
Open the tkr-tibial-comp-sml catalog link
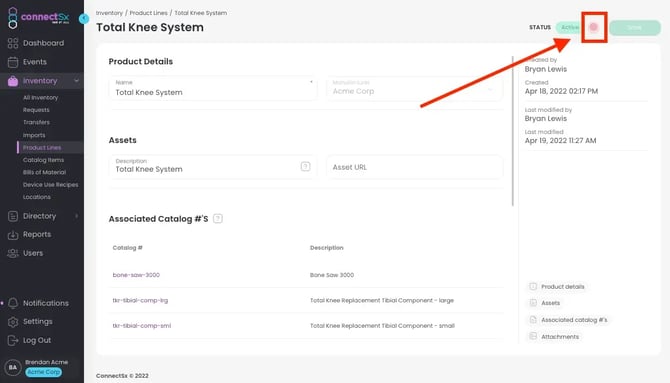pyautogui.click(x=142, y=326)
